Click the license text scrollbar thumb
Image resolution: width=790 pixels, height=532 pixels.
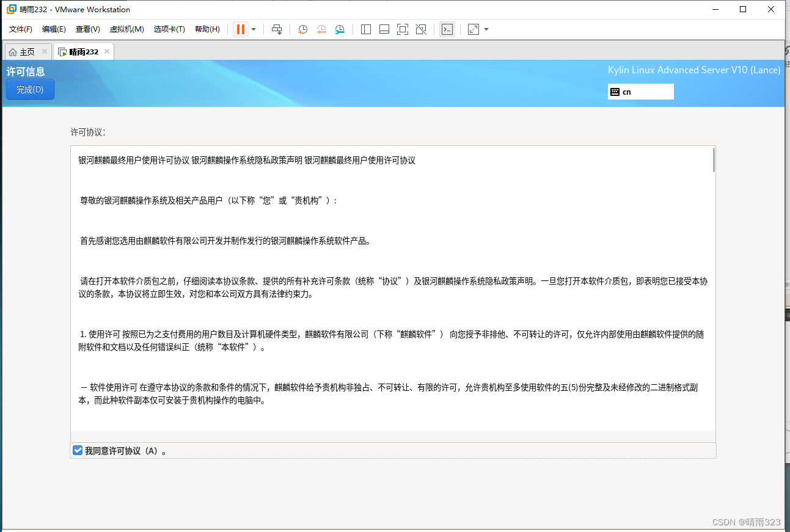713,160
